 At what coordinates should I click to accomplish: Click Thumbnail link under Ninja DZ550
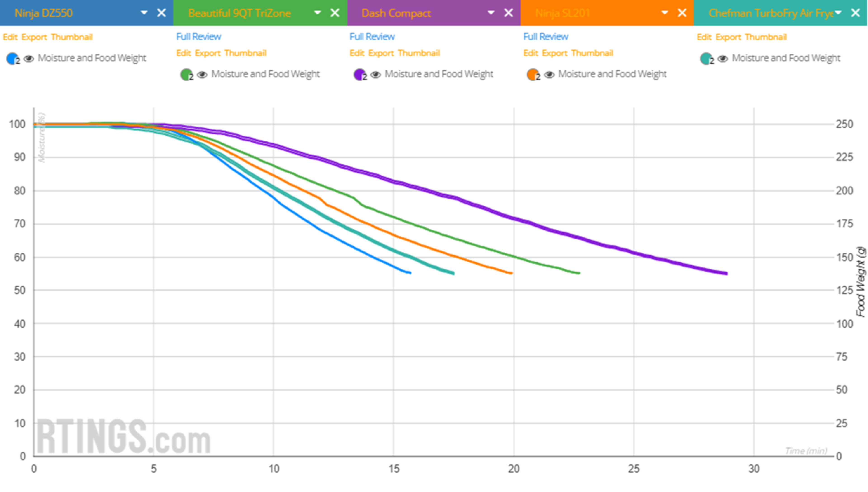[72, 37]
